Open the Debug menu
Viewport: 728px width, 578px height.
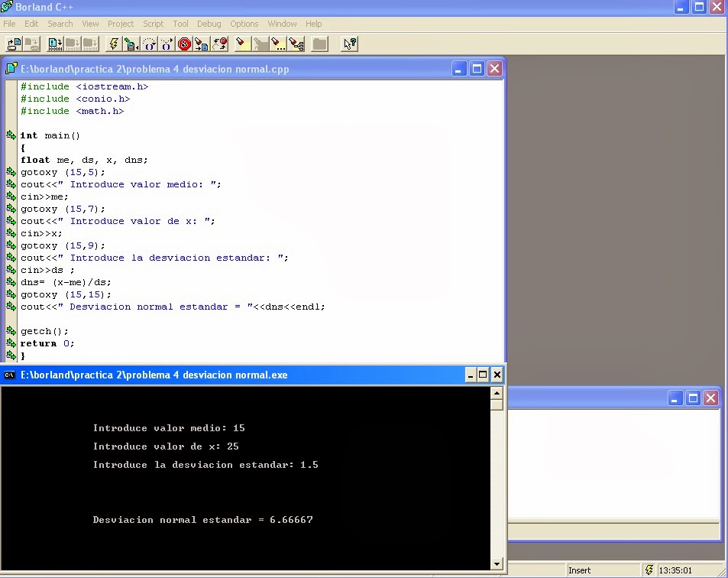point(209,24)
